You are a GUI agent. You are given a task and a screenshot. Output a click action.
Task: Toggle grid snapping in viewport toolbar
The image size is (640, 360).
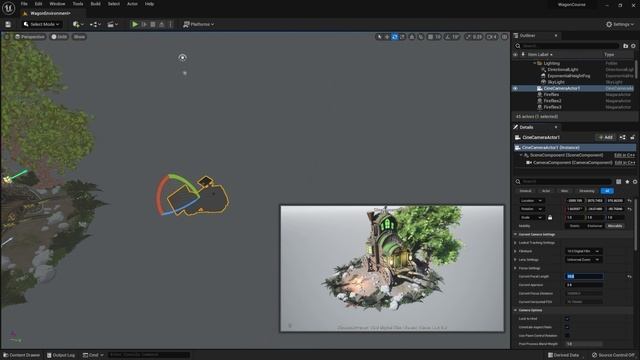pyautogui.click(x=430, y=37)
